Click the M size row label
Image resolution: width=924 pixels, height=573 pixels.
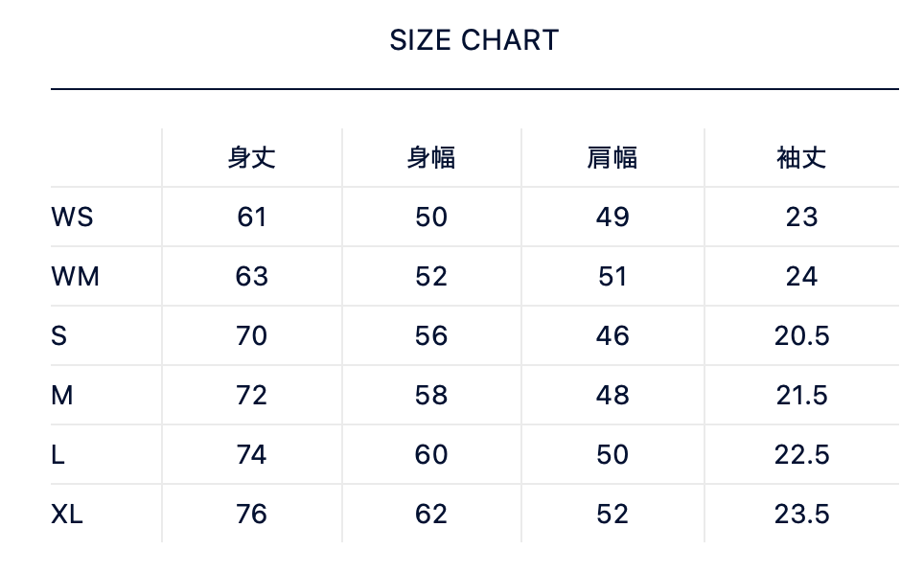click(x=62, y=396)
